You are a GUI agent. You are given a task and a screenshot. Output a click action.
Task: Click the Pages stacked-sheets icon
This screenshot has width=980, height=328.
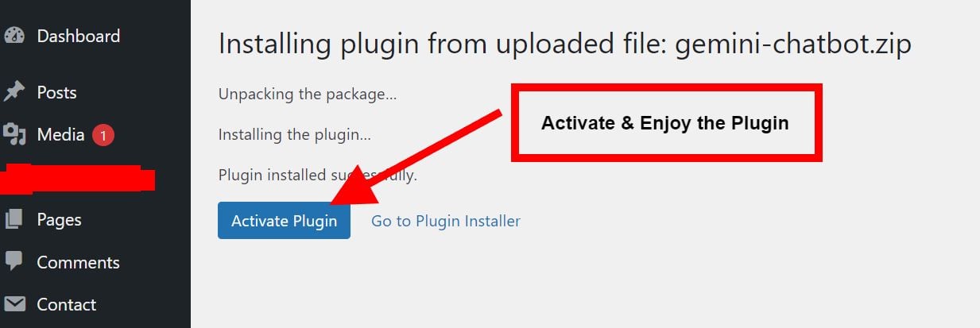(14, 219)
